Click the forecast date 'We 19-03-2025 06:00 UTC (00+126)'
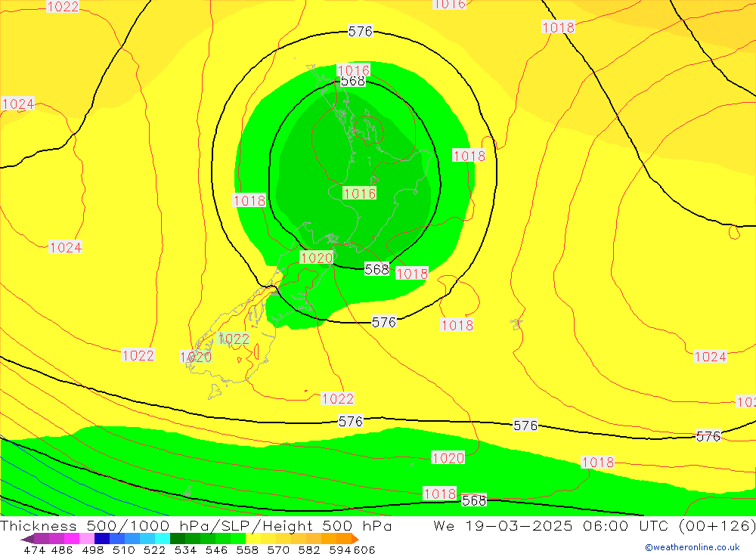The height and width of the screenshot is (554, 756). coord(594,525)
